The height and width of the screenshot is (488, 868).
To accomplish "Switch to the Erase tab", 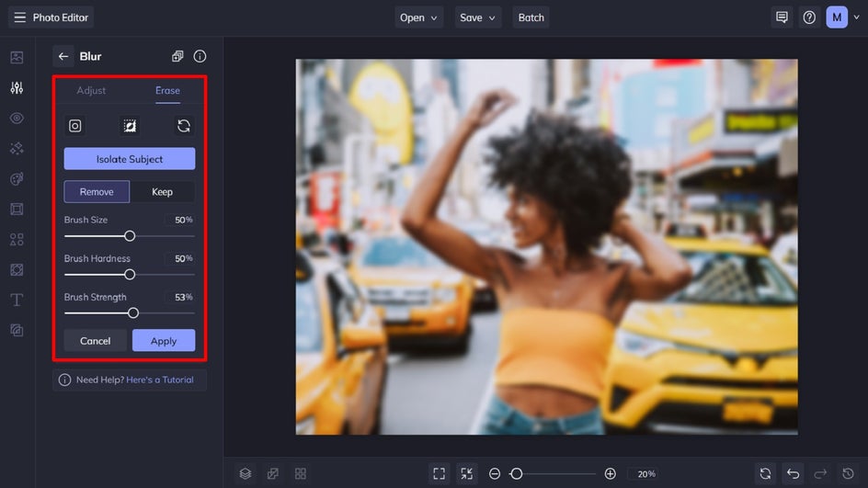I will point(167,91).
